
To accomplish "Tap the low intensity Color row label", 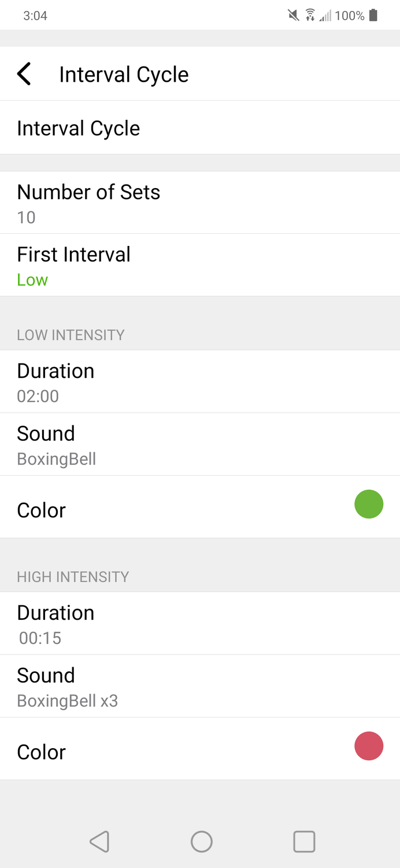I will pos(42,510).
